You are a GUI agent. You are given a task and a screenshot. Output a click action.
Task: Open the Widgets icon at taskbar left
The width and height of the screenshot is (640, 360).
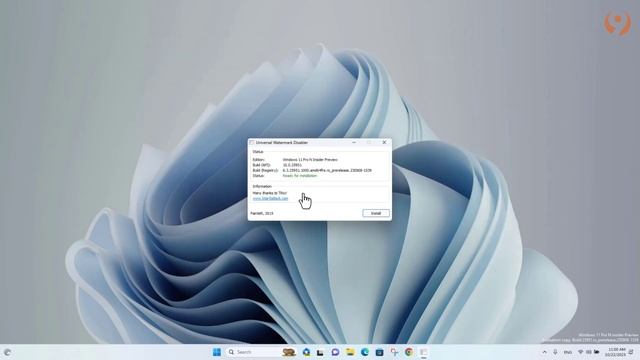pos(7,352)
